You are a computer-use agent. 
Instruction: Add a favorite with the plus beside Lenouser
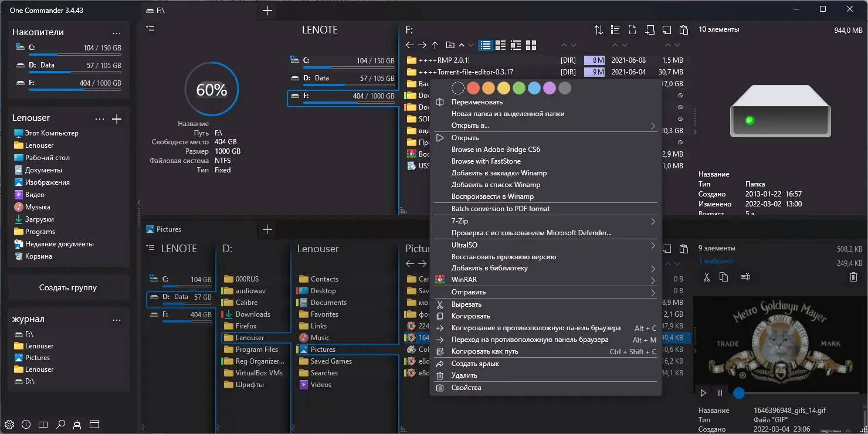pyautogui.click(x=117, y=119)
